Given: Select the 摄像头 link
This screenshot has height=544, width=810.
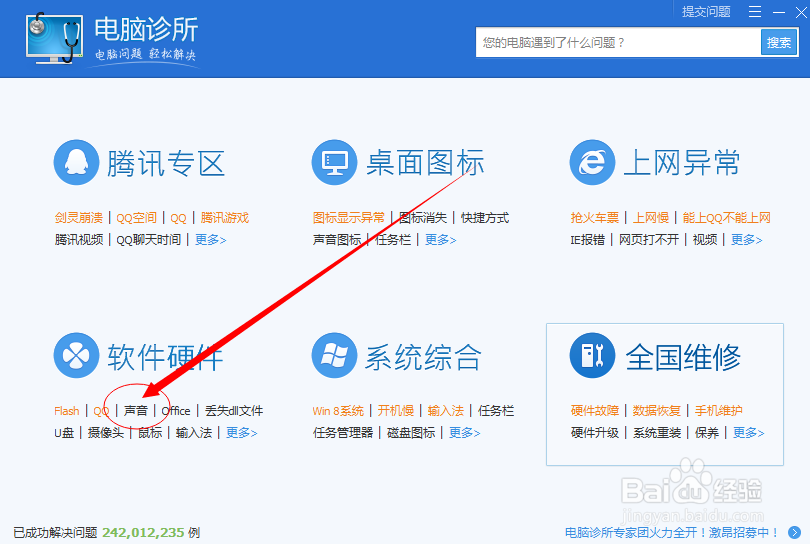Looking at the screenshot, I should pyautogui.click(x=106, y=433).
